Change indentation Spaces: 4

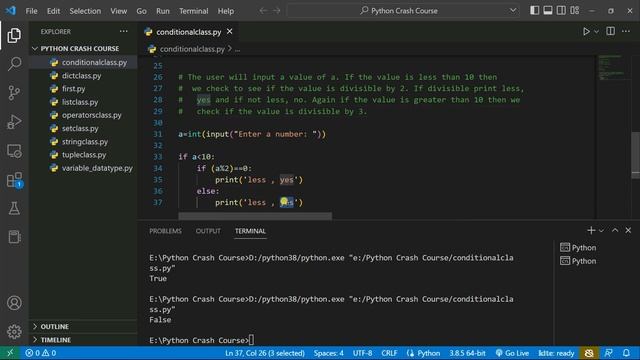tap(329, 353)
